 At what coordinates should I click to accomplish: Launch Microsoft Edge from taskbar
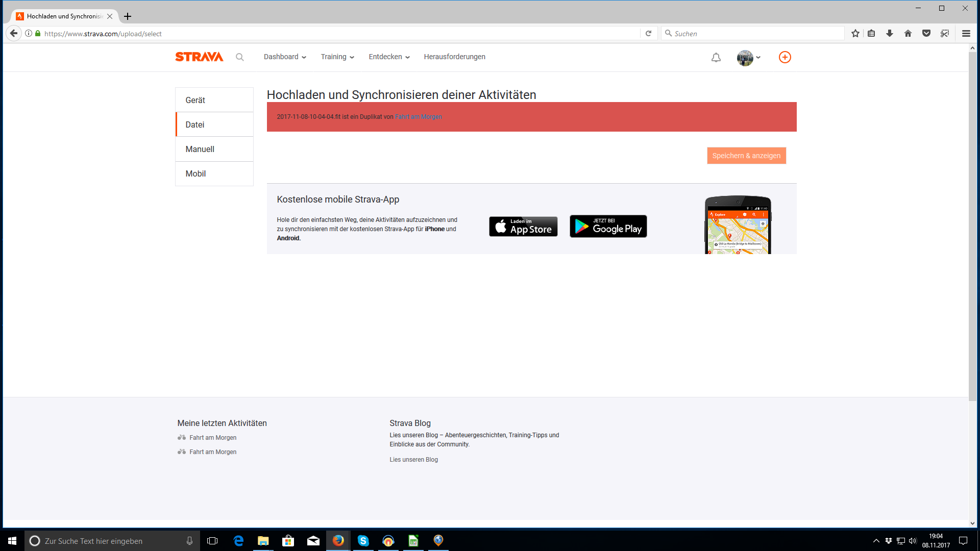tap(238, 541)
